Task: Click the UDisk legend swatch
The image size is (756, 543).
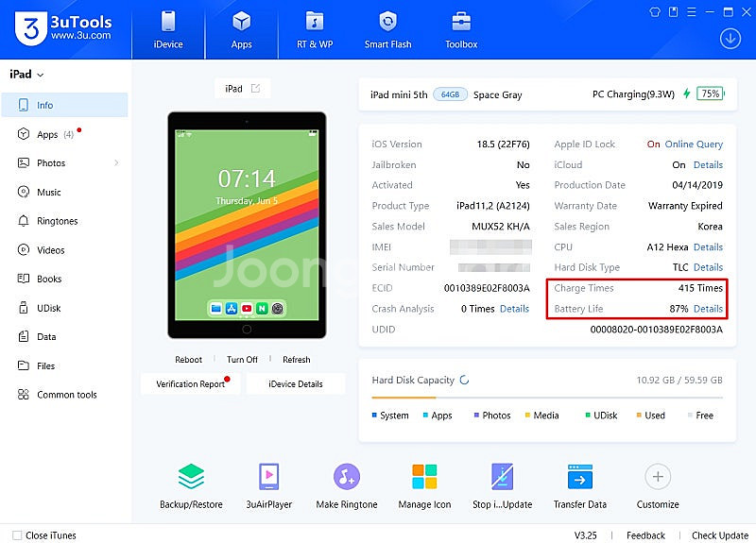Action: [588, 415]
